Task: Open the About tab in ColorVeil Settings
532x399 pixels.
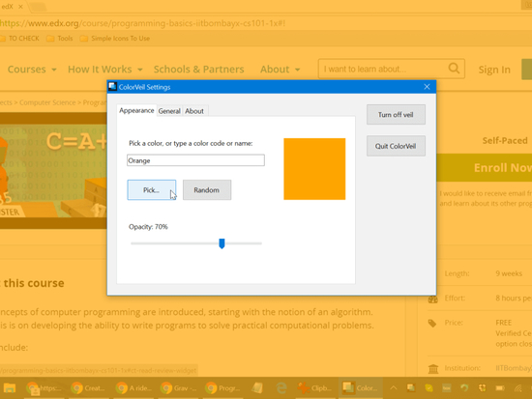Action: point(194,111)
